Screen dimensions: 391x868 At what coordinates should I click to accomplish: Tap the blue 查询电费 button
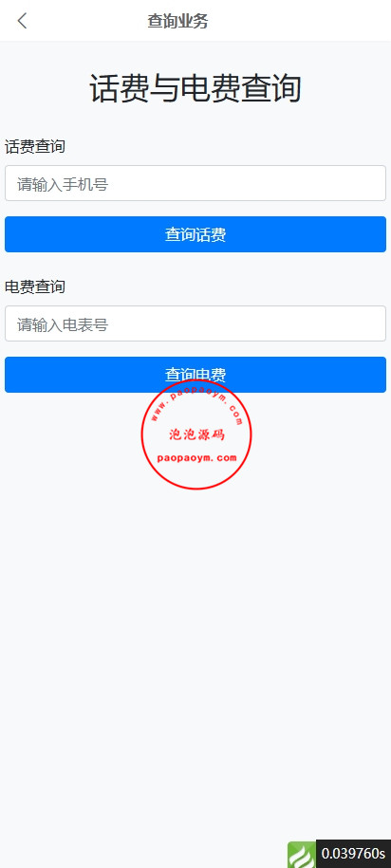pos(195,375)
